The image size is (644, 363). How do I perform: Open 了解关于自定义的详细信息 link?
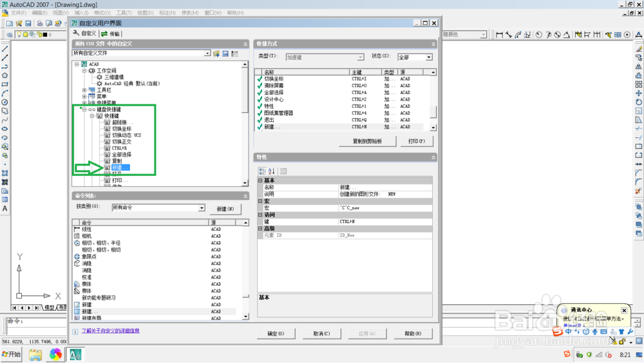[111, 331]
